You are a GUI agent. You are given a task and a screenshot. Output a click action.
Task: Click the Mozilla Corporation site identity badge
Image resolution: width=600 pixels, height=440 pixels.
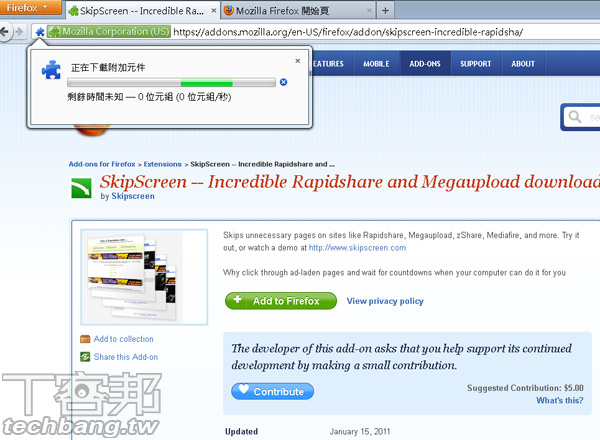point(109,32)
